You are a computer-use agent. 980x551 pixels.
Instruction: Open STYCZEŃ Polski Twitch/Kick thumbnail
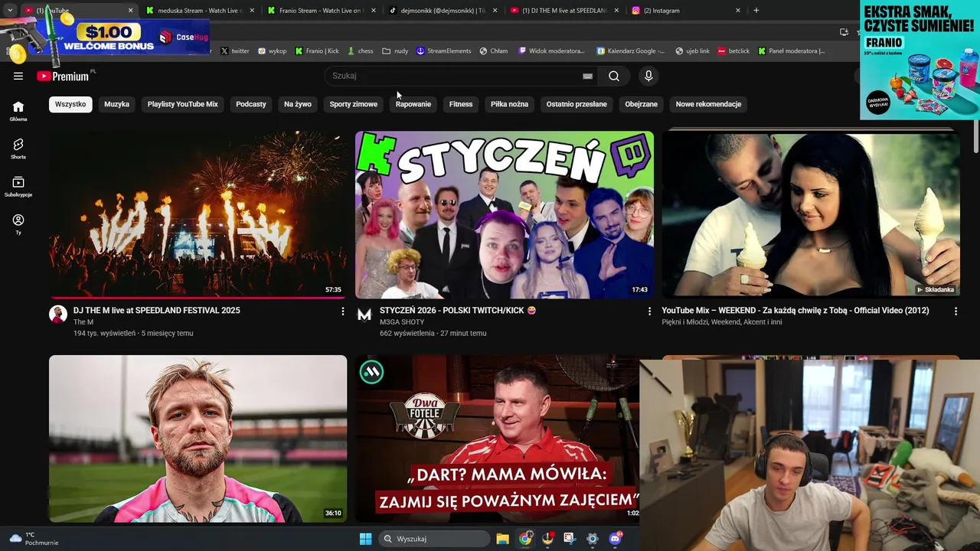tap(505, 214)
